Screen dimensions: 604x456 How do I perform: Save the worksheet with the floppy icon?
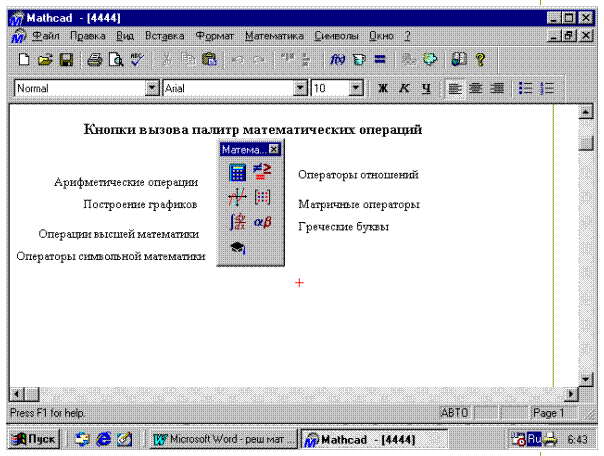(x=66, y=60)
